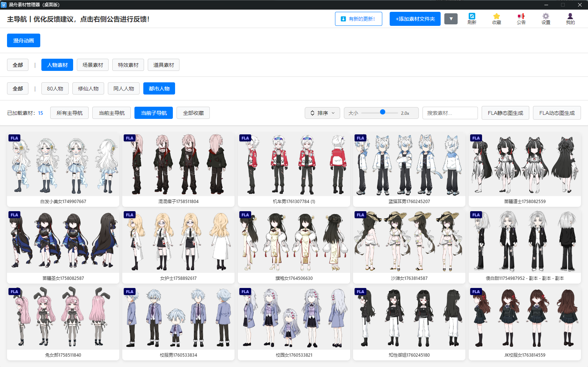This screenshot has width=588, height=367.
Task: Switch filter to 所有主导航
Action: (x=69, y=113)
